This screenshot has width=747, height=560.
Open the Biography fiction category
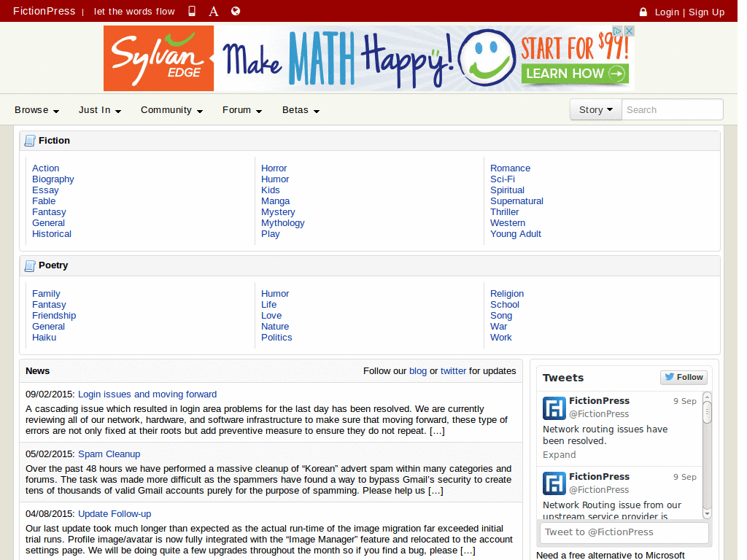coord(53,179)
